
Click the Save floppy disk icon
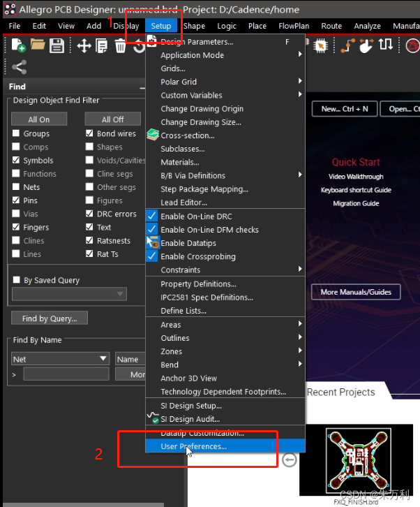pos(57,45)
